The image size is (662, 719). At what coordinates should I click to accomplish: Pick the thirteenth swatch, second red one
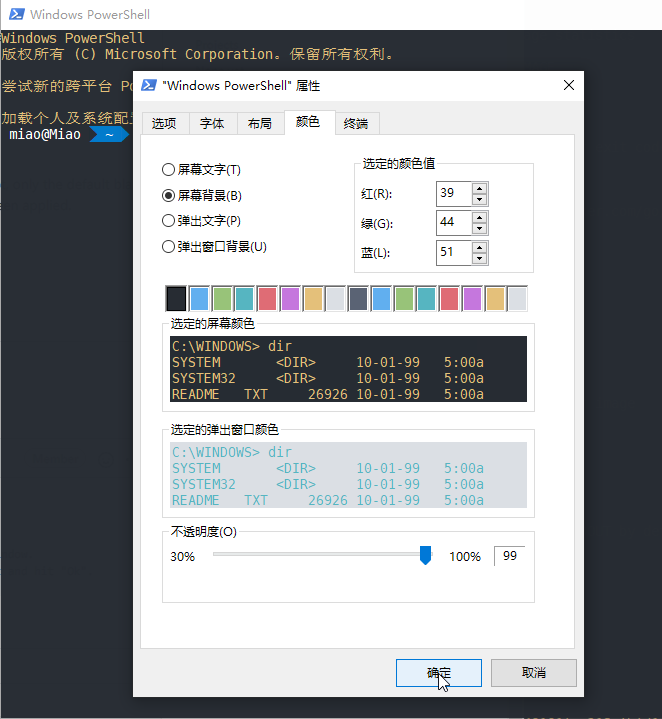pyautogui.click(x=449, y=299)
